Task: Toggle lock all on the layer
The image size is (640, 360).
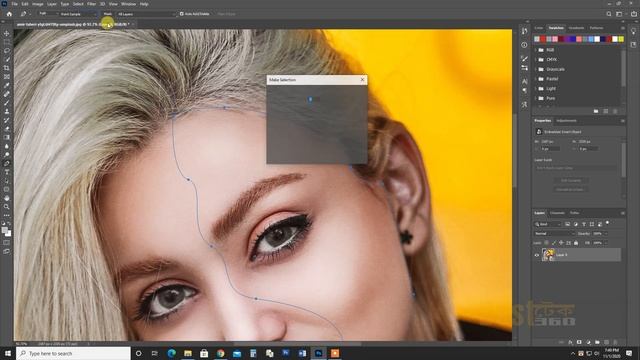Action: click(x=576, y=243)
